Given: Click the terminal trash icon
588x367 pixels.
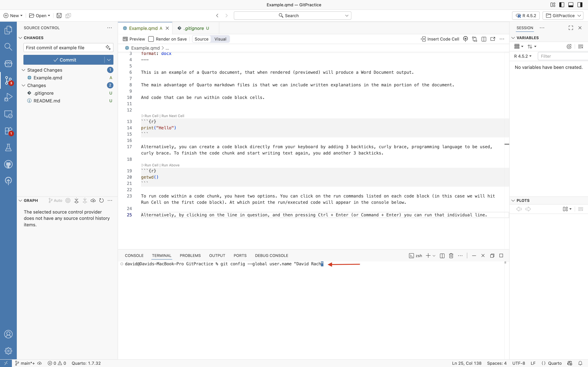Looking at the screenshot, I should coord(451,256).
